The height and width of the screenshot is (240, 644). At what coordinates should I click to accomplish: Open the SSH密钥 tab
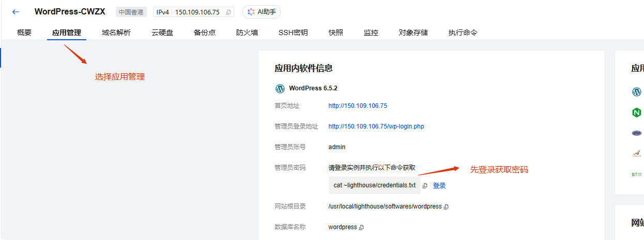(293, 33)
